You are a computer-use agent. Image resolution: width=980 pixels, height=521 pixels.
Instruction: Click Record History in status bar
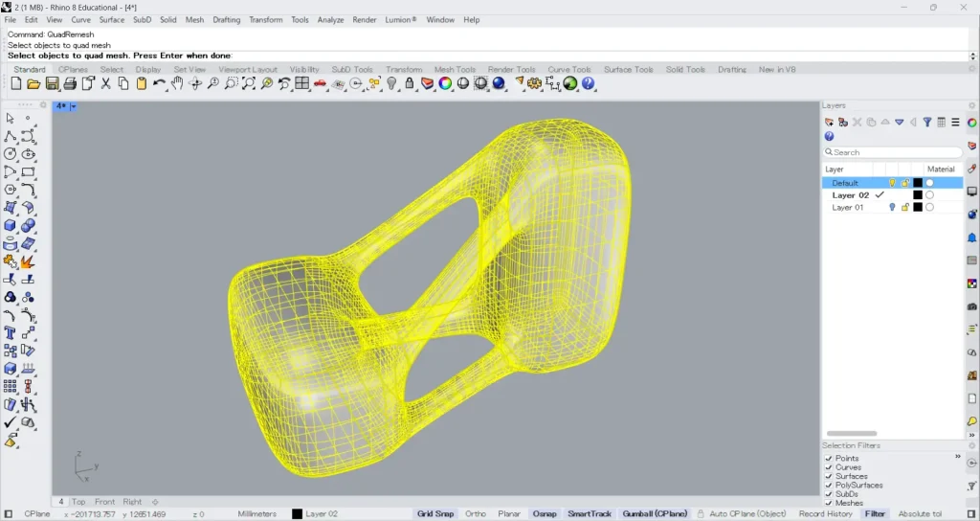coord(826,514)
